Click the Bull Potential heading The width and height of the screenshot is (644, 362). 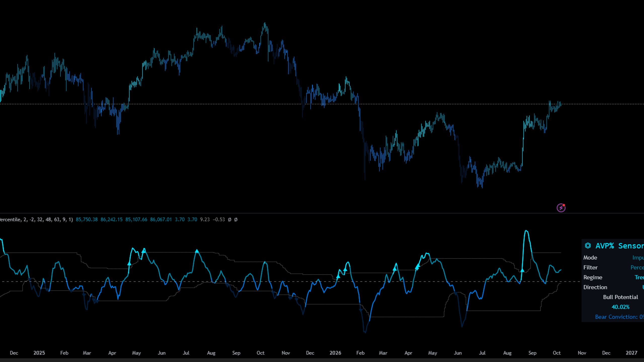pyautogui.click(x=620, y=297)
